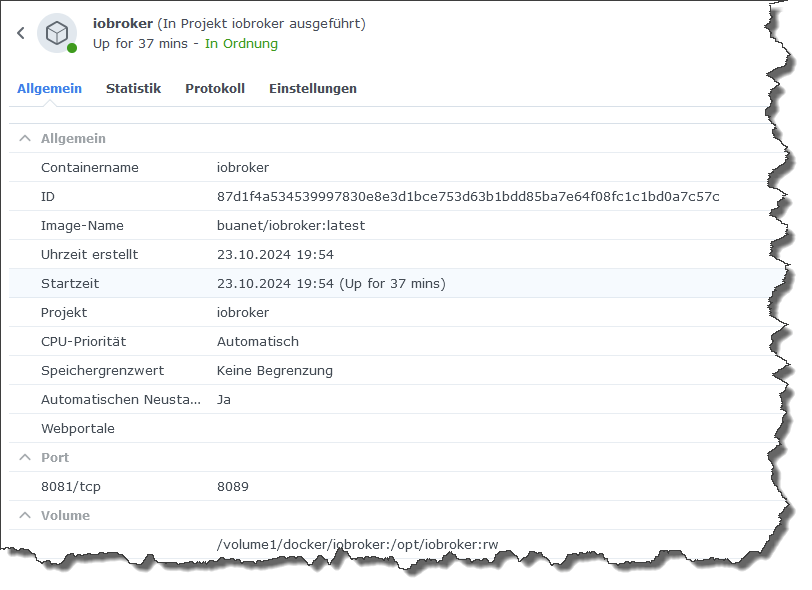Click the volume path /volume1/docker/iobroker
The height and width of the screenshot is (590, 812).
pyautogui.click(x=357, y=545)
